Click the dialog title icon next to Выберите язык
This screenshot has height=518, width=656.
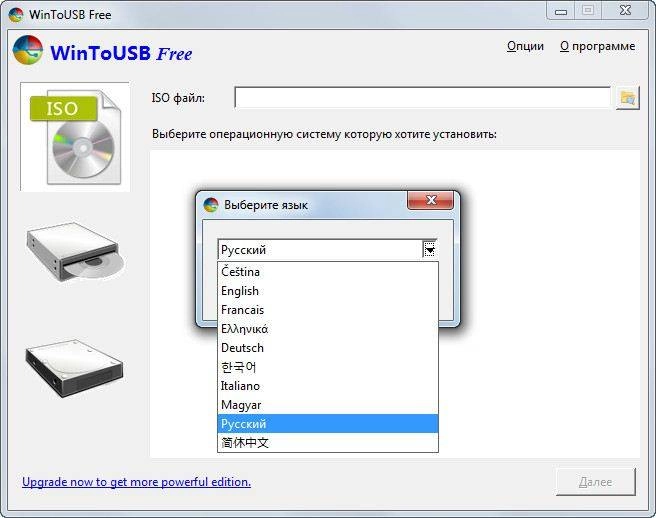[211, 205]
